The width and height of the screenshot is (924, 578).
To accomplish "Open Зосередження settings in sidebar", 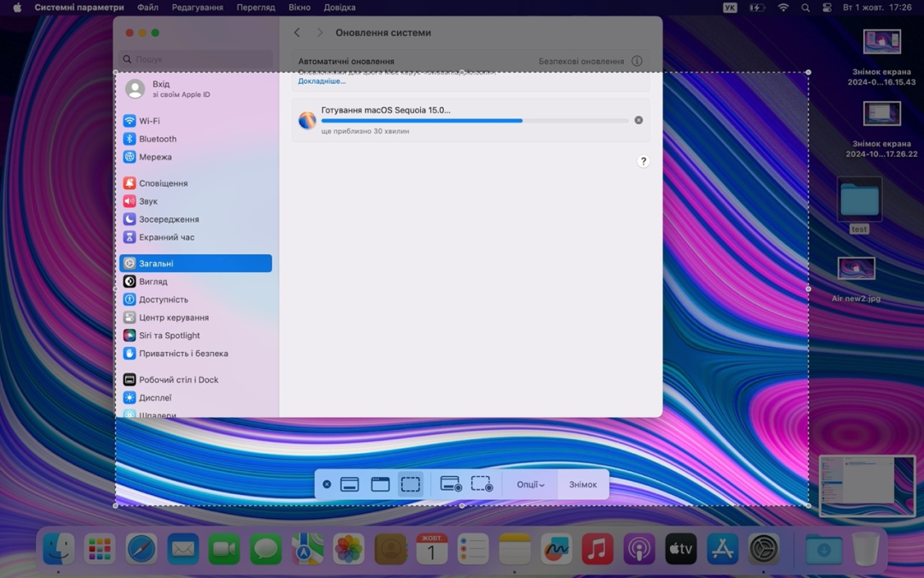I will click(x=196, y=219).
